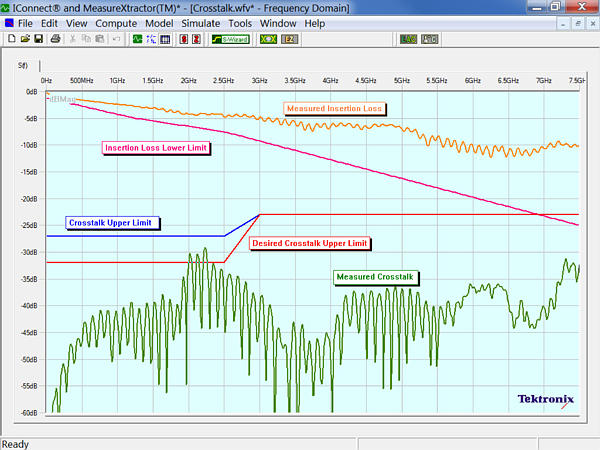
Task: Open the Simulate menu
Action: [x=201, y=23]
